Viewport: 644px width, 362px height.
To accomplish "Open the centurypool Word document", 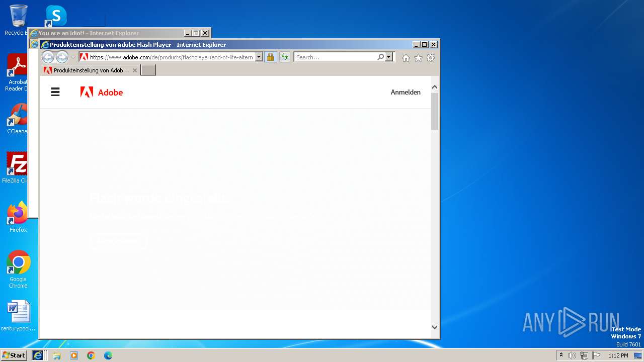I will (18, 316).
